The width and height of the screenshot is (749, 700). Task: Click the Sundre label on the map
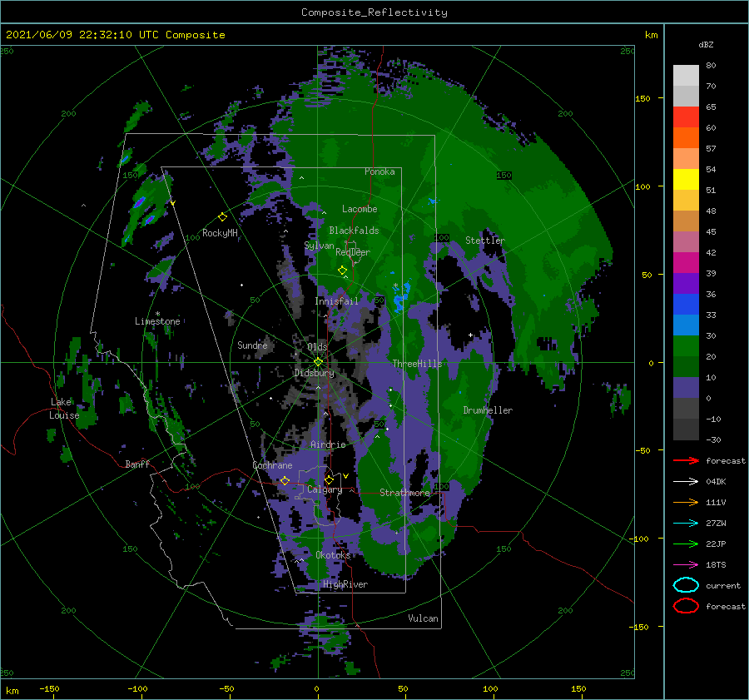[x=252, y=345]
